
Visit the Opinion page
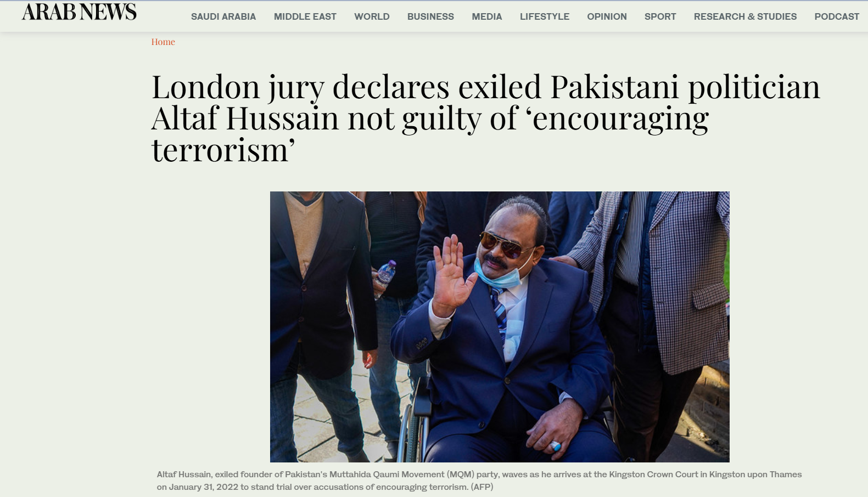(607, 16)
